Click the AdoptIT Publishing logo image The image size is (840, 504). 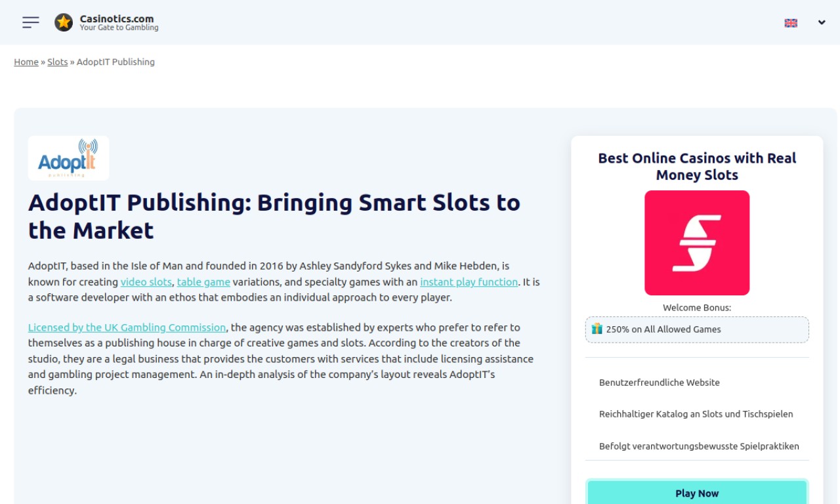[x=69, y=158]
